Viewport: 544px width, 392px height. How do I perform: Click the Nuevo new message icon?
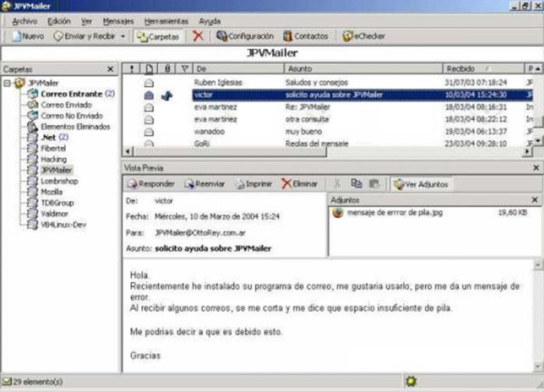tap(16, 36)
